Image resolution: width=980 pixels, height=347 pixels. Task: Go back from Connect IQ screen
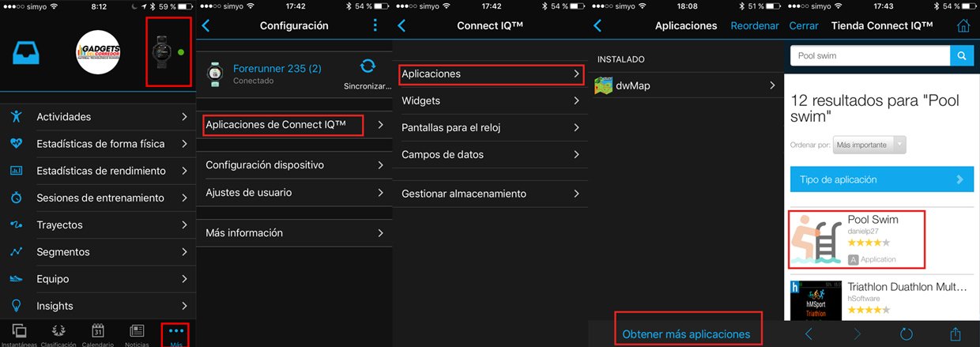[x=401, y=25]
